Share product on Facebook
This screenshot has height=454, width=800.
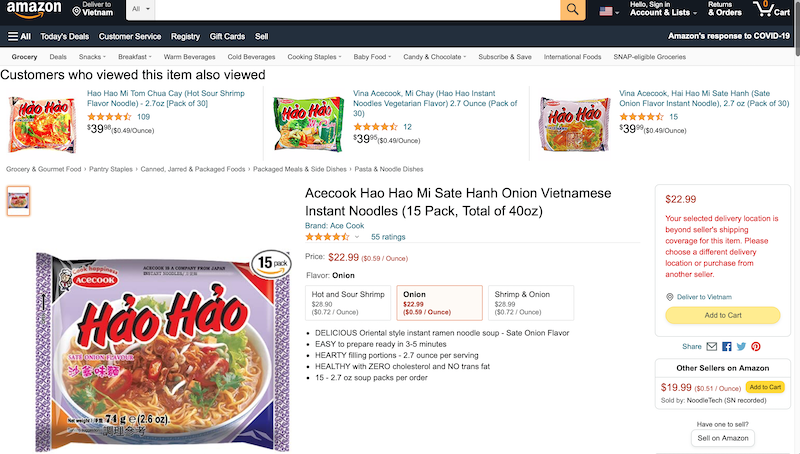[x=726, y=346]
